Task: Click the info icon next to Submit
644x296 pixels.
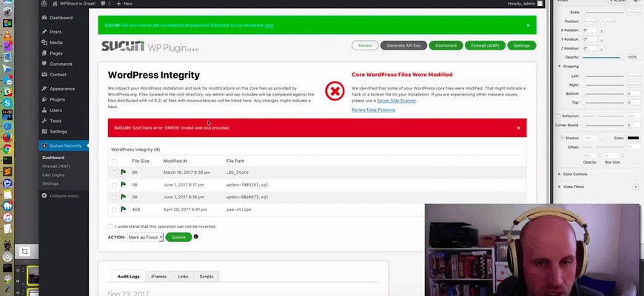Action: [x=196, y=237]
